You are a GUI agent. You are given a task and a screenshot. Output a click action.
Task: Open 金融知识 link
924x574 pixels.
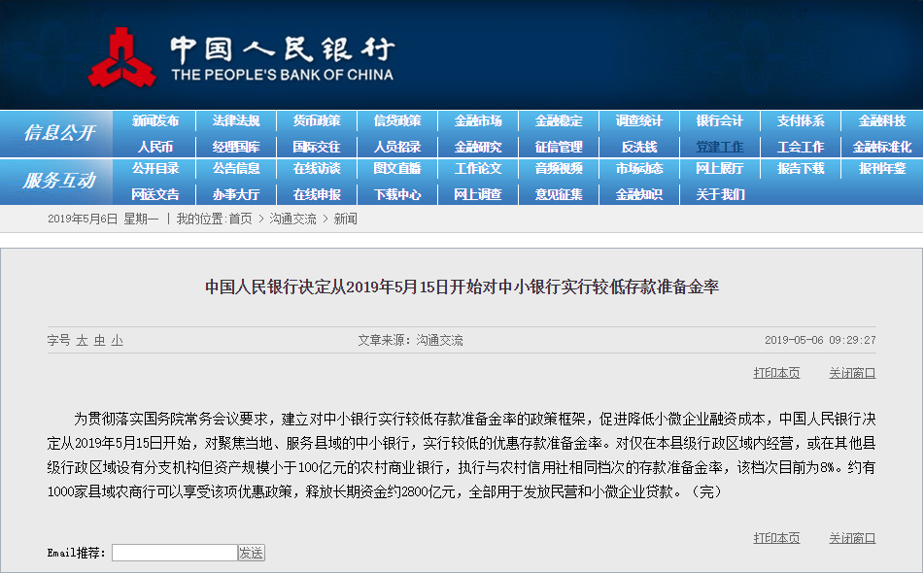click(639, 194)
